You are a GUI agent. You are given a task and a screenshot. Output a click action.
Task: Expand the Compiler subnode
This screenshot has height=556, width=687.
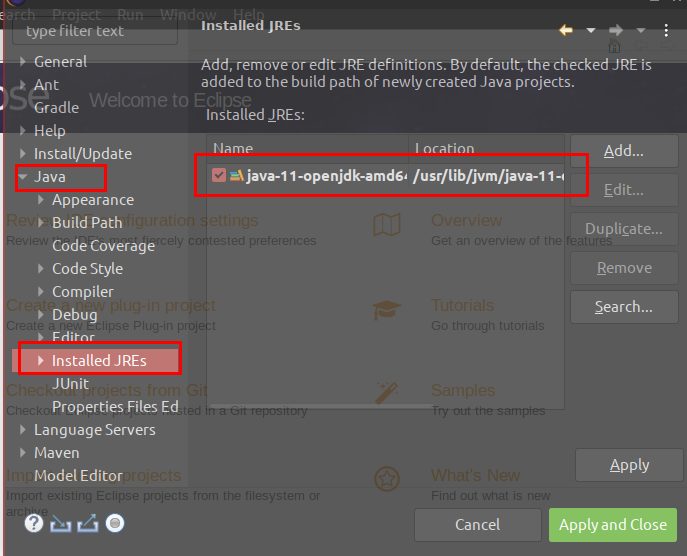coord(41,291)
